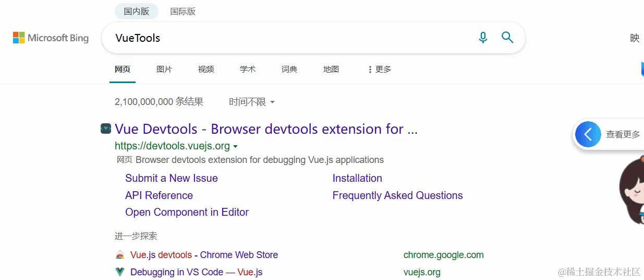The image size is (644, 280).
Task: Open the 更多 menu
Action: click(x=380, y=69)
